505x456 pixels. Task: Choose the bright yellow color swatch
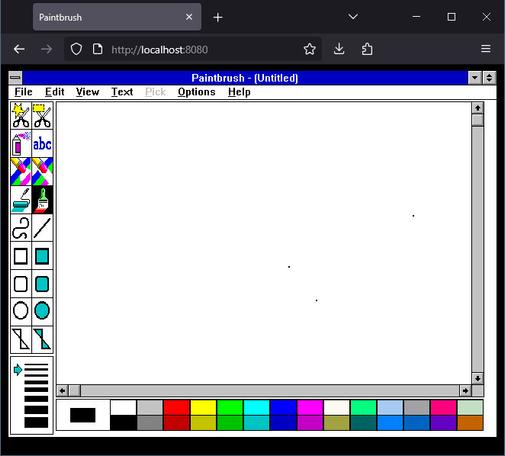click(203, 407)
